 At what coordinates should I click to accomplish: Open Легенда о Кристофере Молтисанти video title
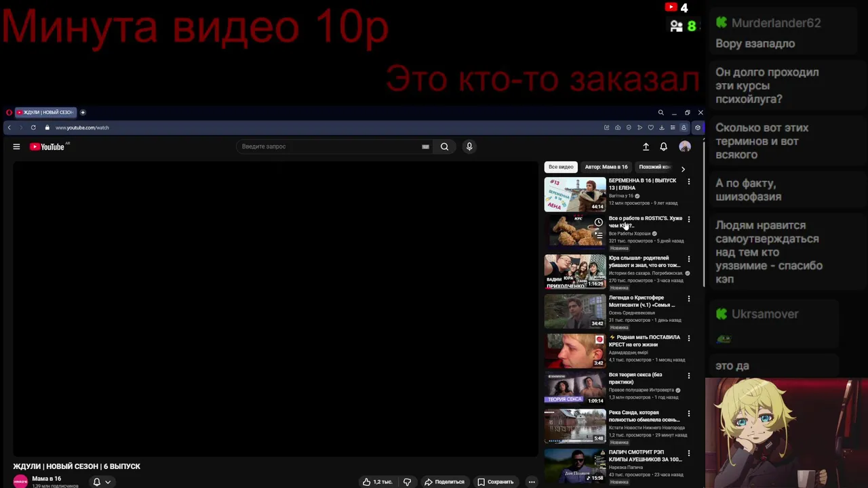(x=642, y=301)
